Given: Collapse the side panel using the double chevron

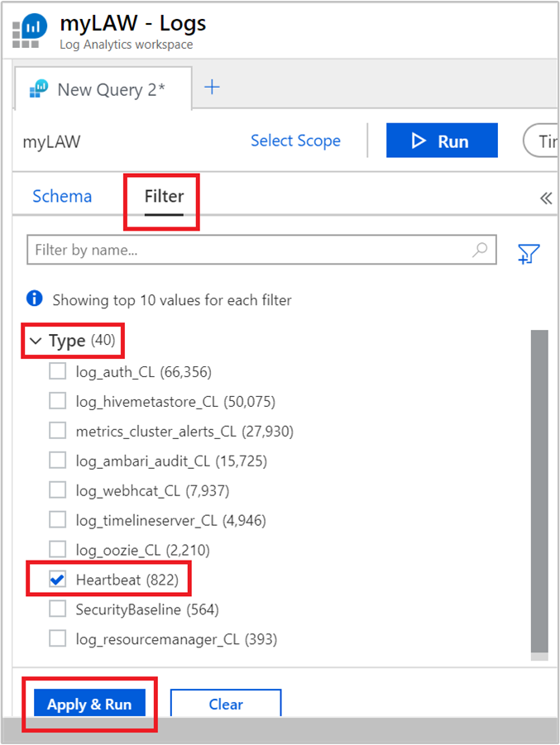Looking at the screenshot, I should [546, 198].
